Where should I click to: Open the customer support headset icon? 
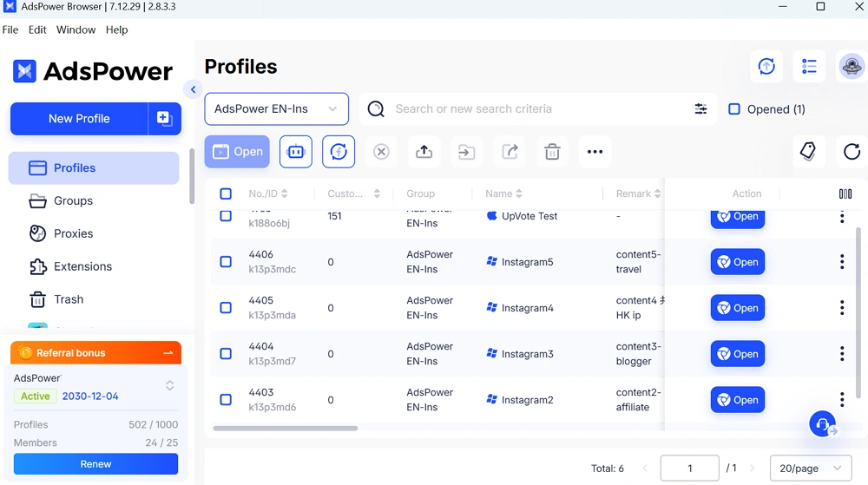coord(822,424)
